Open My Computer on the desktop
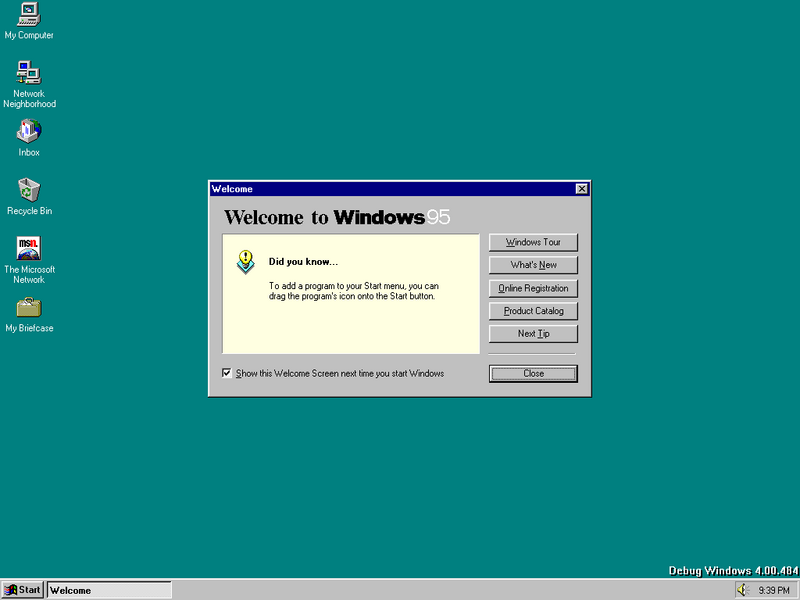Screen dimensions: 800x600 (x=29, y=18)
